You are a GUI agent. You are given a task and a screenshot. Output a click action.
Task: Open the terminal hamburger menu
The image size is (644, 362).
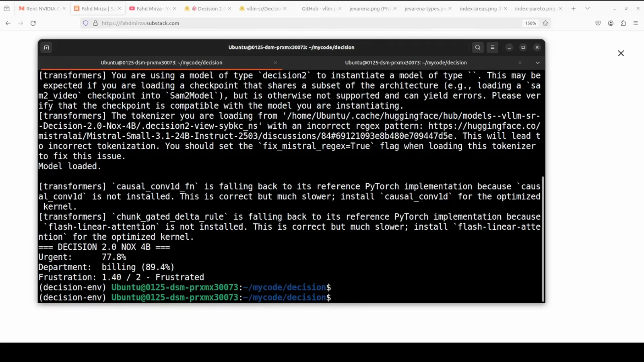tap(492, 47)
